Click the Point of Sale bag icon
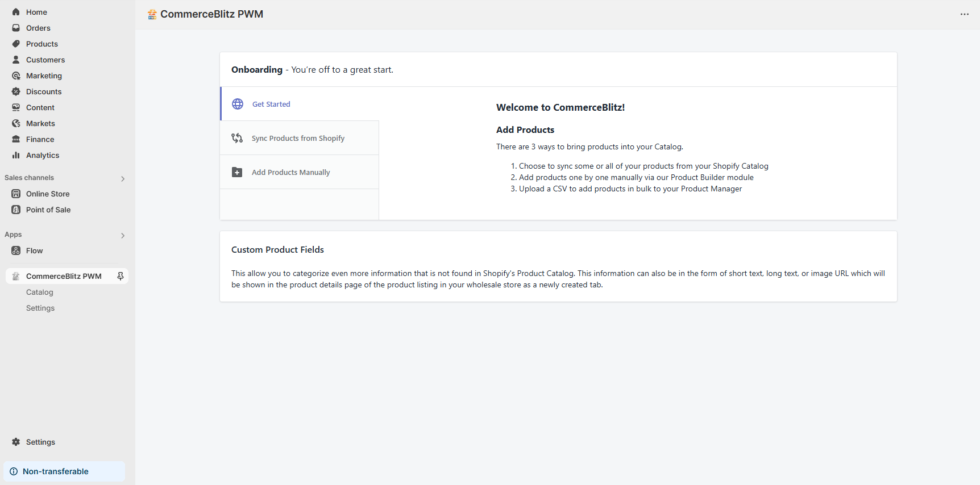The width and height of the screenshot is (980, 485). (16, 210)
